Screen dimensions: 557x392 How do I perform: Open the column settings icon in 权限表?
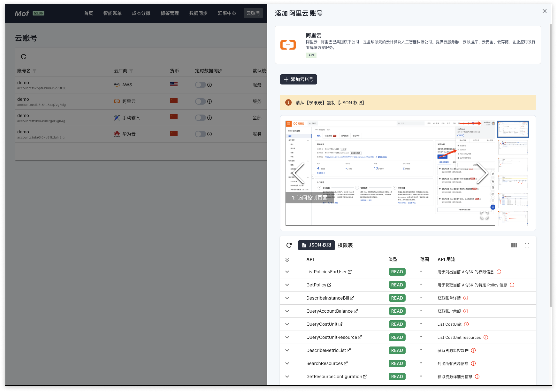tap(514, 245)
